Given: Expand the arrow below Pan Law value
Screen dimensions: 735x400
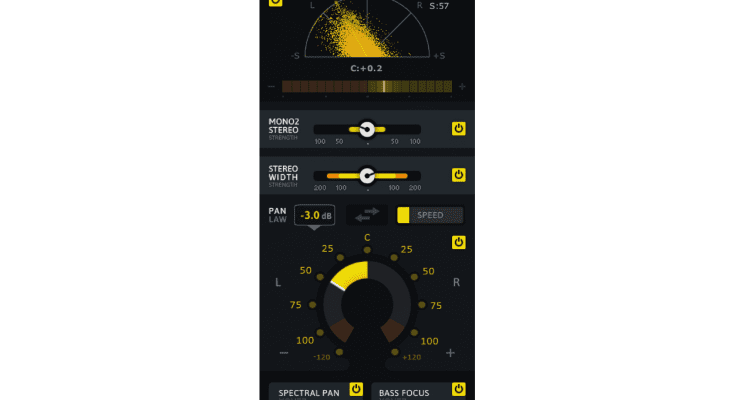Looking at the screenshot, I should tap(314, 228).
